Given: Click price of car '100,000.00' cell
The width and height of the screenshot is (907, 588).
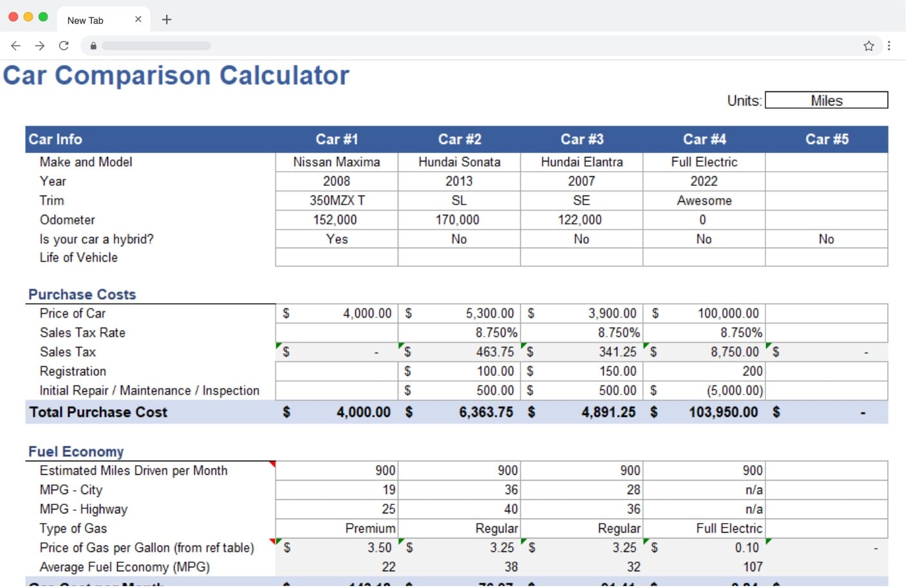Looking at the screenshot, I should tap(704, 313).
